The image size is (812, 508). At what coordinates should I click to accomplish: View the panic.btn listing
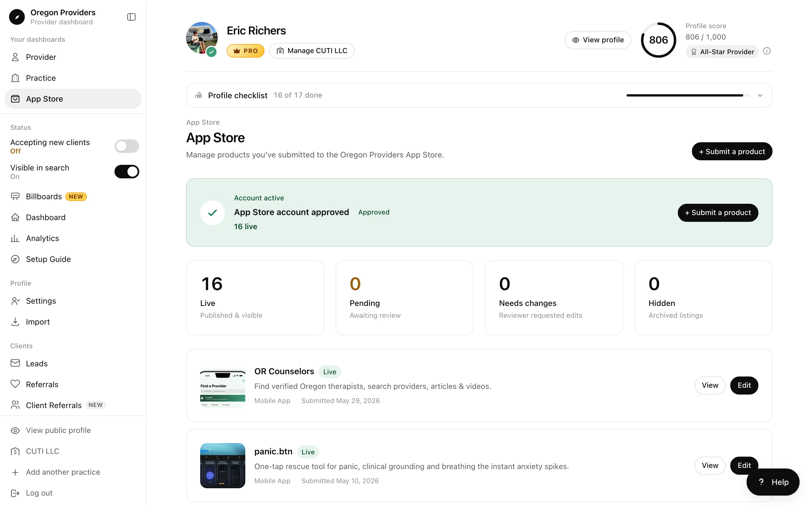(x=710, y=466)
